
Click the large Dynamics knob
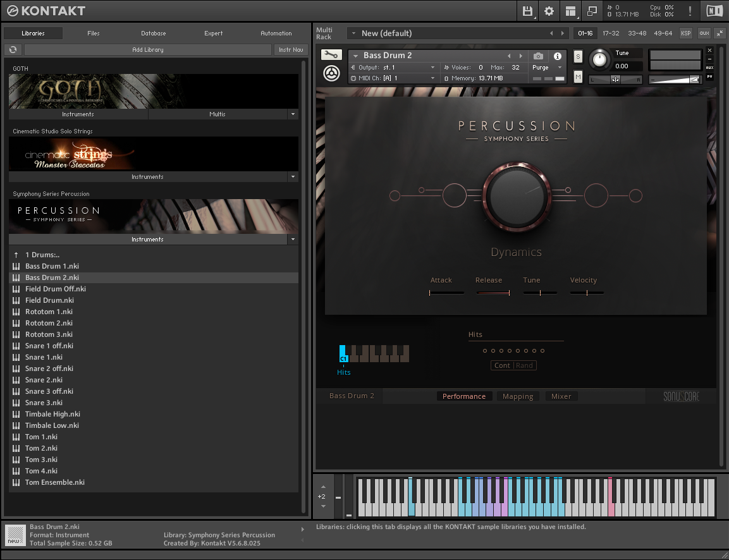[x=517, y=196]
